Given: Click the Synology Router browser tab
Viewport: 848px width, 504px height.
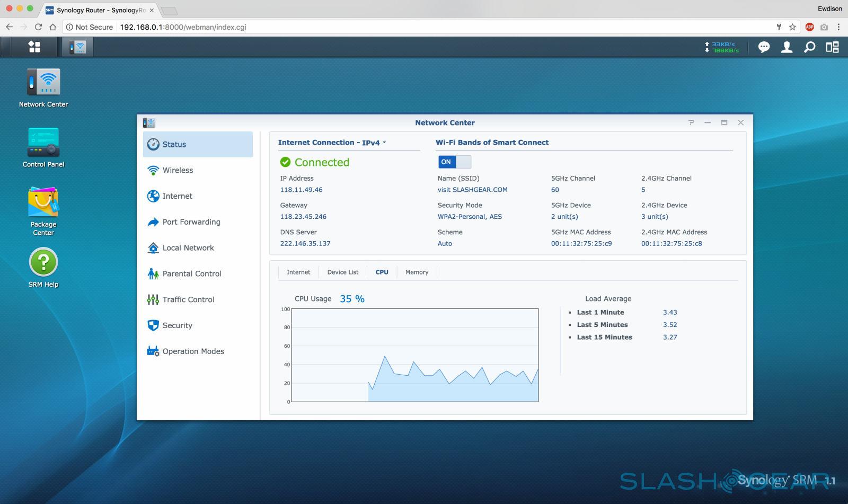Looking at the screenshot, I should (99, 10).
